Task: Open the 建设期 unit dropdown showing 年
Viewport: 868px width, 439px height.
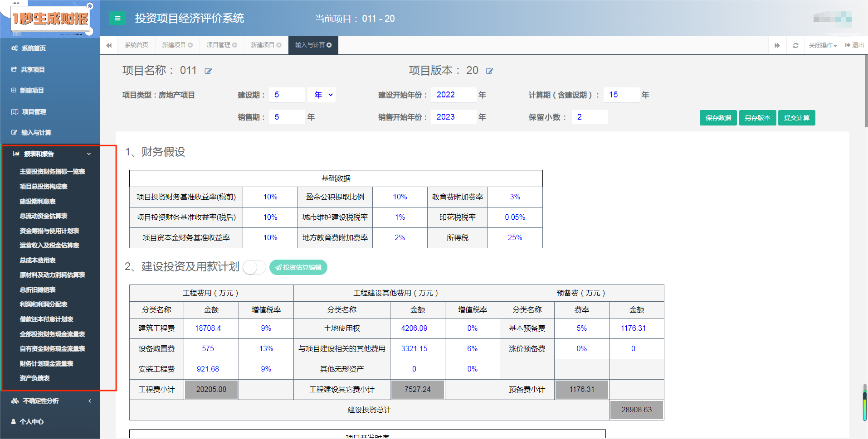Action: tap(322, 95)
